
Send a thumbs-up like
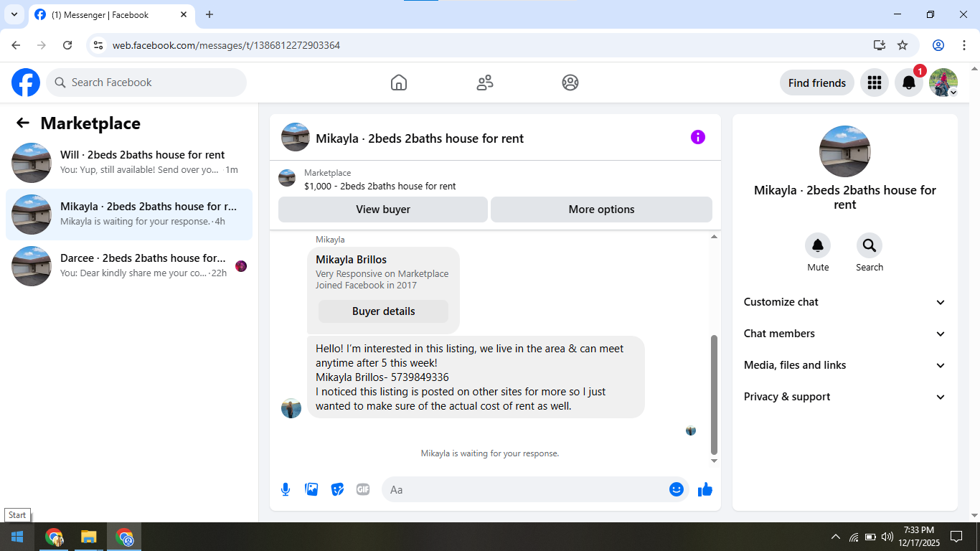coord(705,489)
